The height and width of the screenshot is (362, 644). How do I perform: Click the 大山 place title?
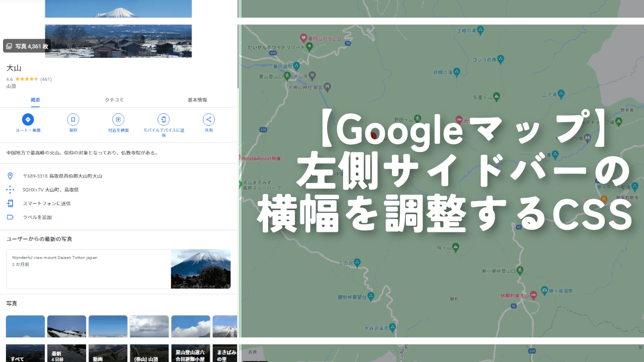[14, 68]
